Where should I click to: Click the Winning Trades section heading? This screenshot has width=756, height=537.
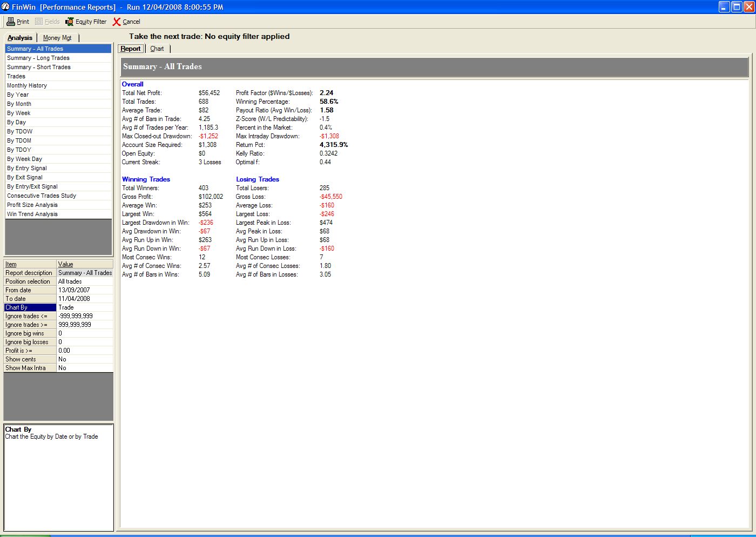pos(146,179)
